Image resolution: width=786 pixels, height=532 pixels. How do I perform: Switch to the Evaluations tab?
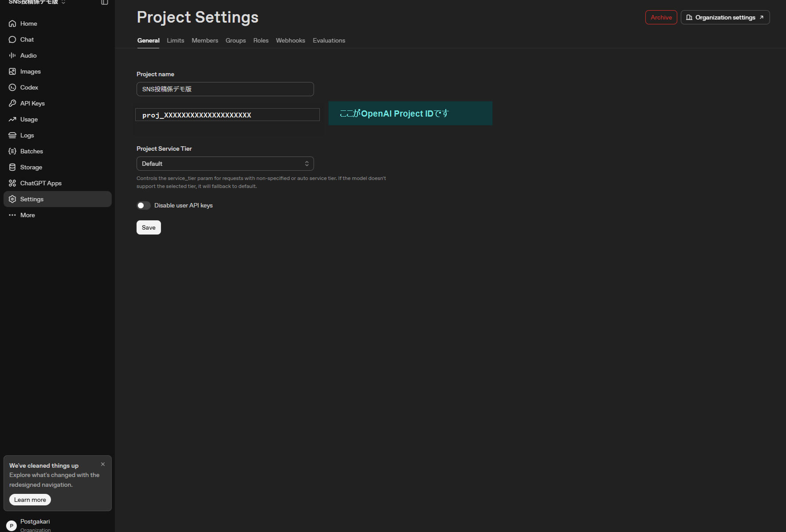329,40
